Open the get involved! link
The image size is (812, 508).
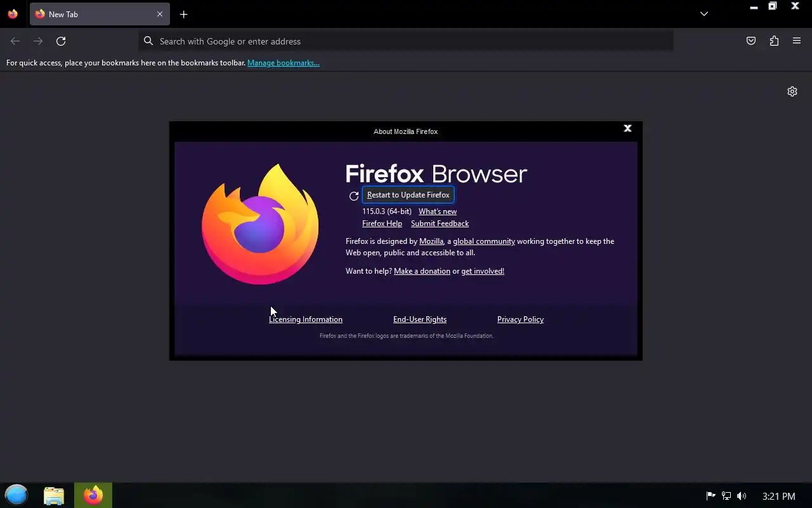483,271
